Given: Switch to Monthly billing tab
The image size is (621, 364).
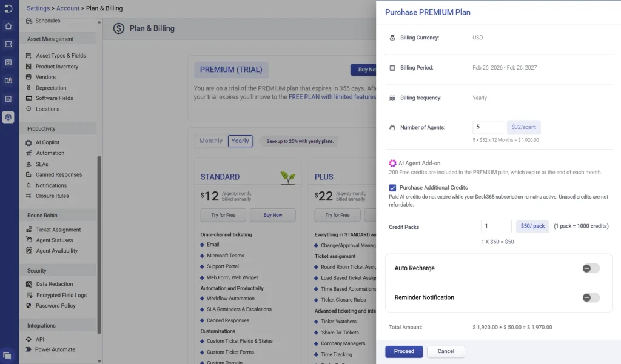Looking at the screenshot, I should [x=211, y=141].
